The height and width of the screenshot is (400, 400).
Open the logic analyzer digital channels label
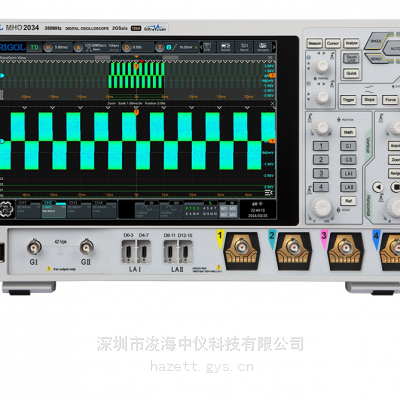[201, 210]
